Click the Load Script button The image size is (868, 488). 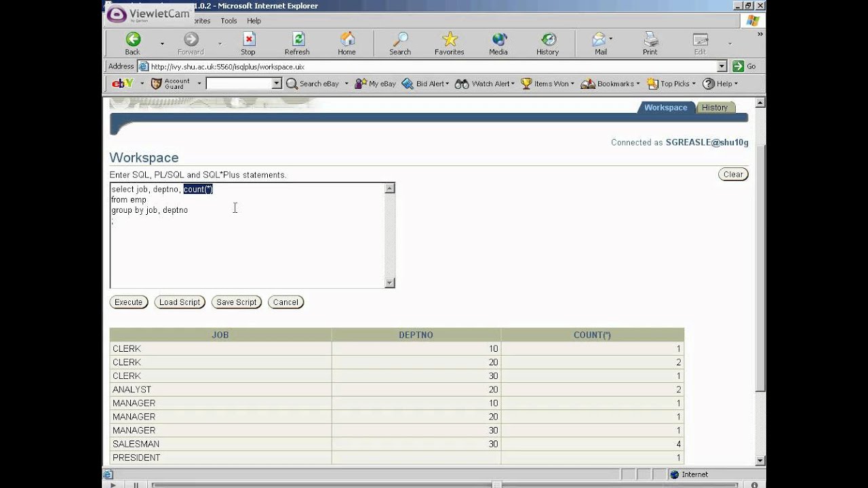pos(180,302)
